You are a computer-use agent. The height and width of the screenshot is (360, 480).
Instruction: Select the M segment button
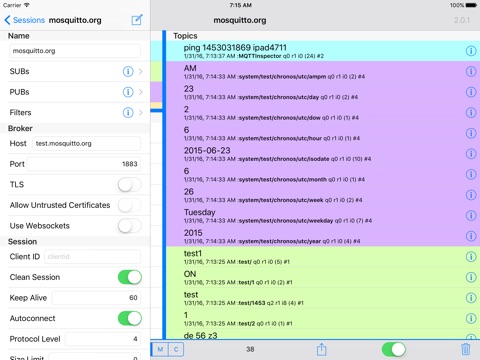160,349
